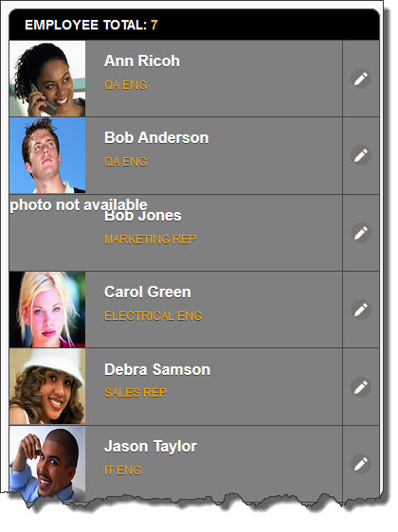
Task: Click Jason Taylor's pencil edit icon
Action: tap(361, 464)
